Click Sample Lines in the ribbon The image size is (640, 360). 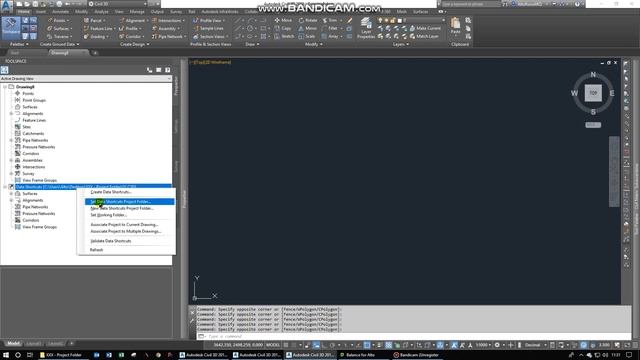(x=208, y=29)
